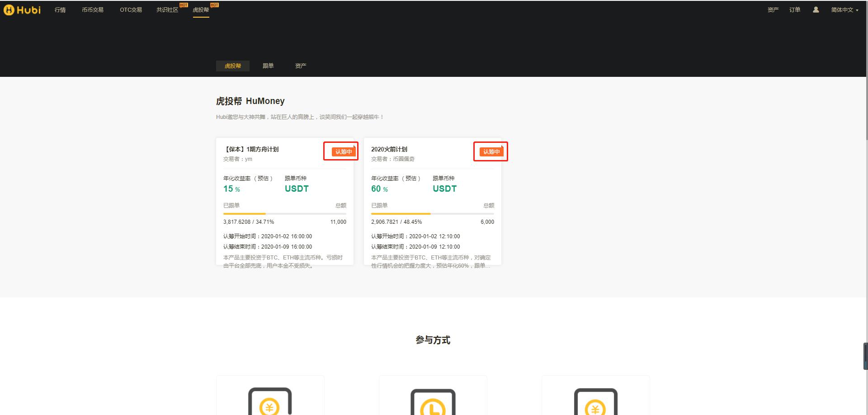This screenshot has height=415, width=868.
Task: Click the 48.45% progress bar of 2020火箭计划
Action: [433, 213]
